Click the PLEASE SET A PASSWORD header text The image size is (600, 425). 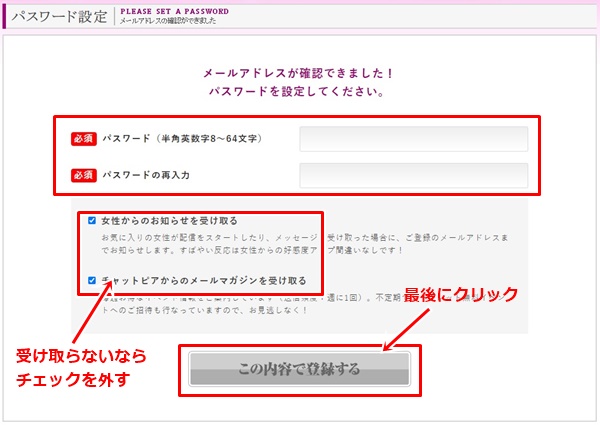[174, 11]
